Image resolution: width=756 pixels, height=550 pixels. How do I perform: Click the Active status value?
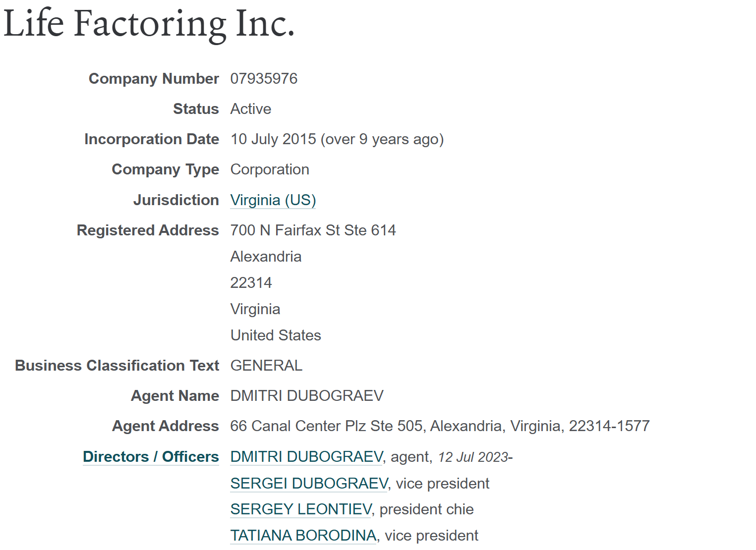coord(251,109)
